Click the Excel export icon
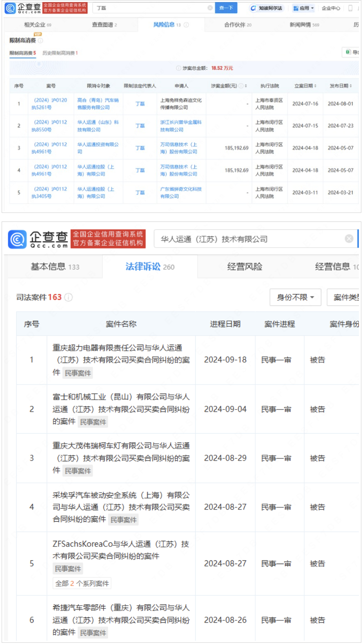The height and width of the screenshot is (644, 363). (x=348, y=52)
